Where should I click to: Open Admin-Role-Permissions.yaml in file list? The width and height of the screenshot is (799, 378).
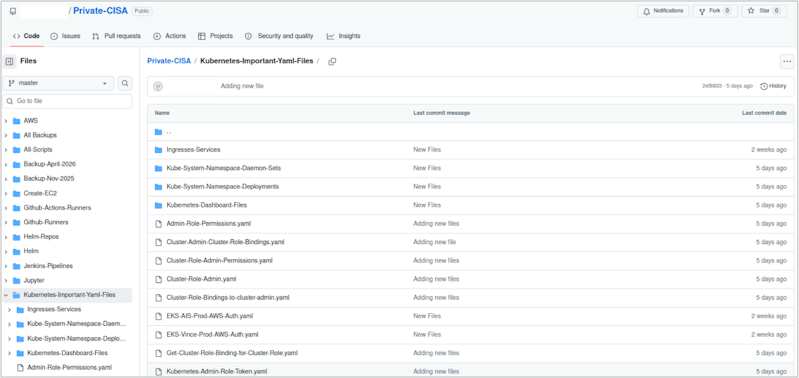(x=208, y=224)
